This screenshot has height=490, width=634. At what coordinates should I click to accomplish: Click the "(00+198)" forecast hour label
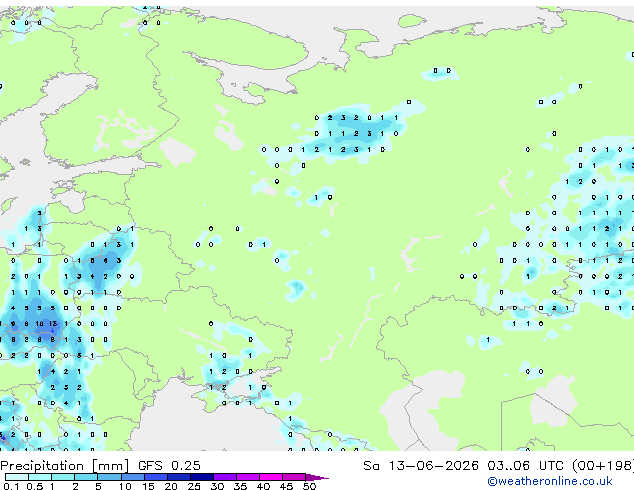pyautogui.click(x=603, y=466)
